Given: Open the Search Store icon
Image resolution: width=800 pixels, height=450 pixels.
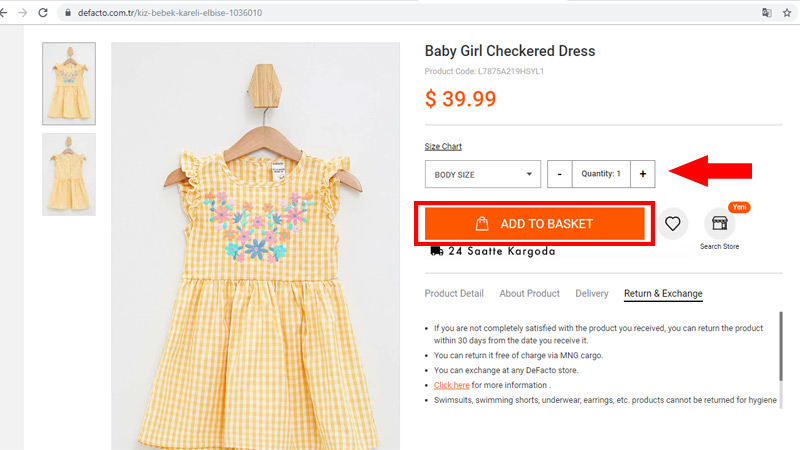Looking at the screenshot, I should pyautogui.click(x=719, y=223).
